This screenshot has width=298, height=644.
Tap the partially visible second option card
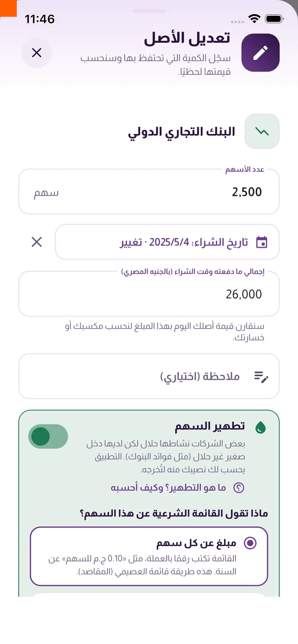[149, 594]
